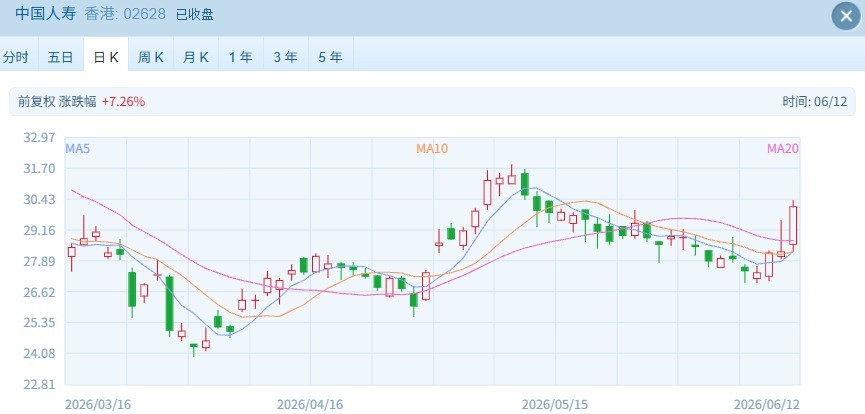Click the latest tall red candlestick
The image size is (865, 414).
tap(793, 225)
